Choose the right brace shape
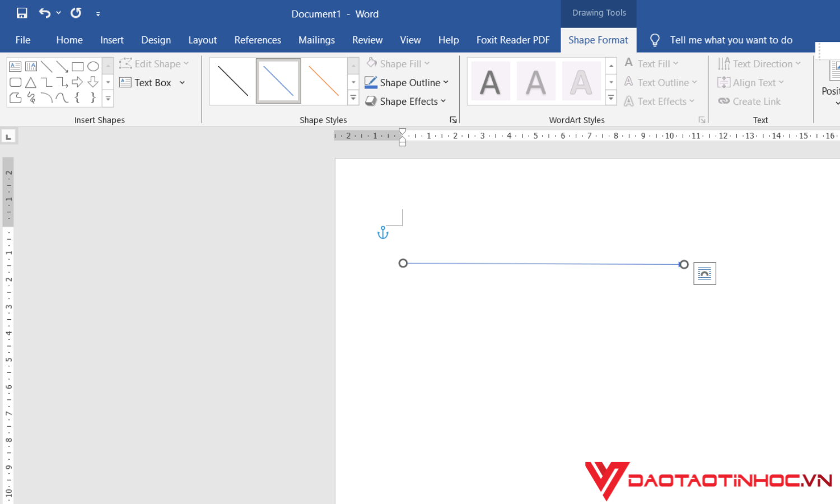Image resolution: width=840 pixels, height=504 pixels. coord(93,98)
